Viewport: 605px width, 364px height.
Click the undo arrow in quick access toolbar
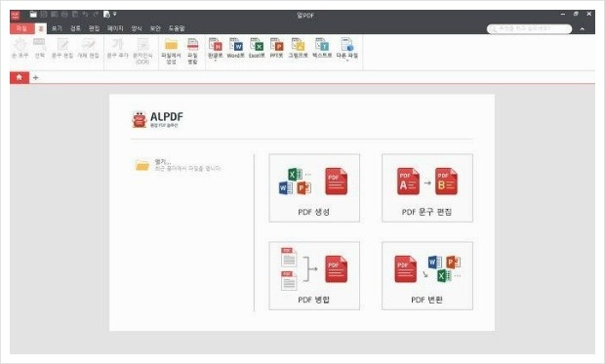pos(85,15)
